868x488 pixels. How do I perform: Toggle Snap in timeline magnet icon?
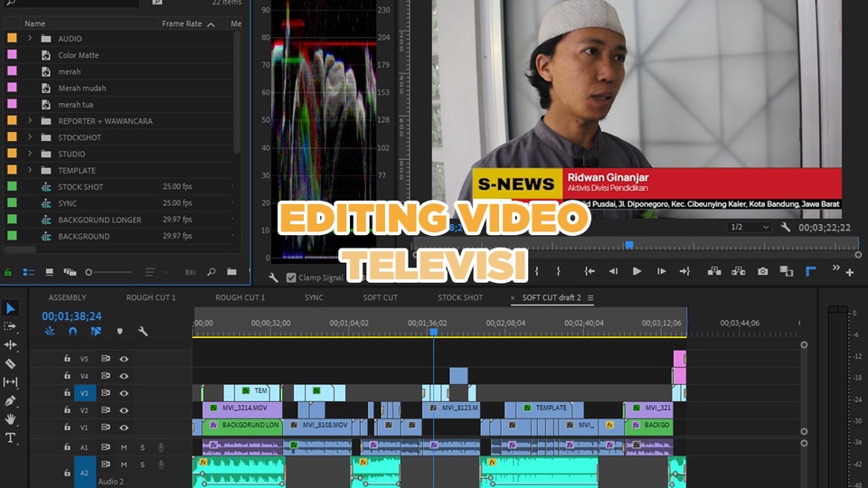(x=72, y=331)
